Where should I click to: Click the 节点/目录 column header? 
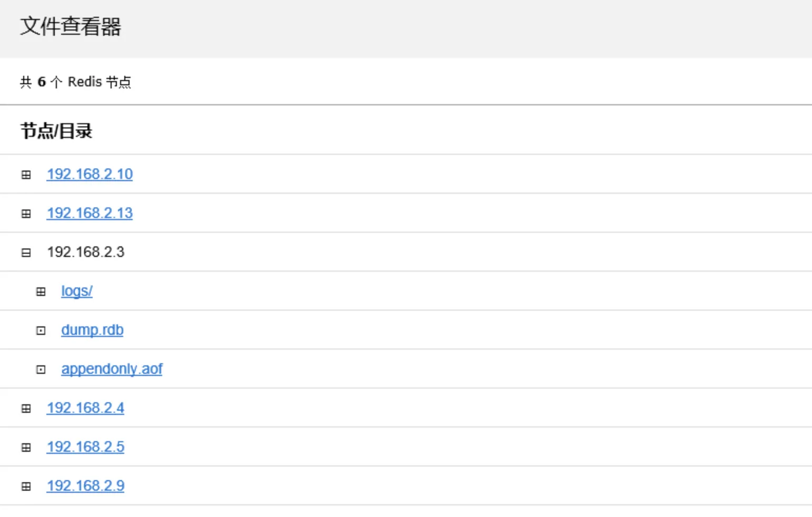click(x=56, y=131)
